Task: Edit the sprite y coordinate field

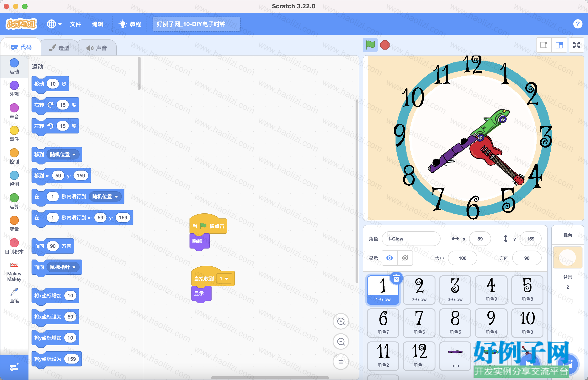Action: (530, 239)
